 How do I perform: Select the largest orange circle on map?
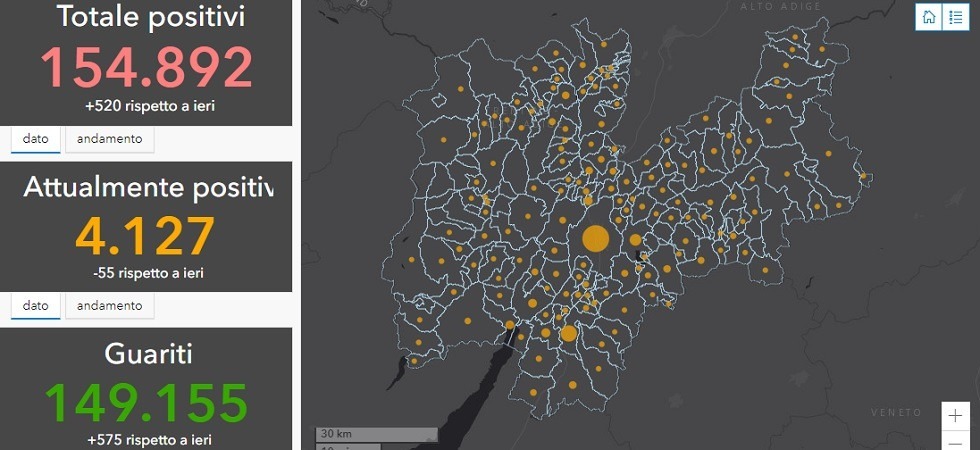(x=595, y=239)
